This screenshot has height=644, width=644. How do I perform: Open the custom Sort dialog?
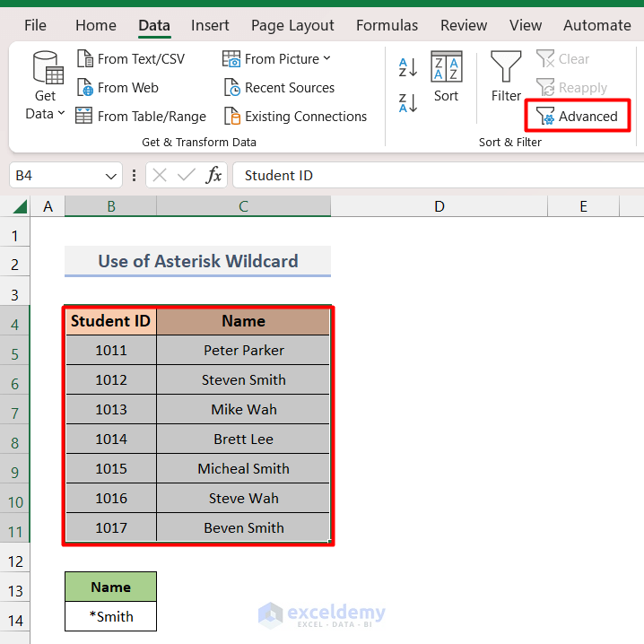coord(446,76)
